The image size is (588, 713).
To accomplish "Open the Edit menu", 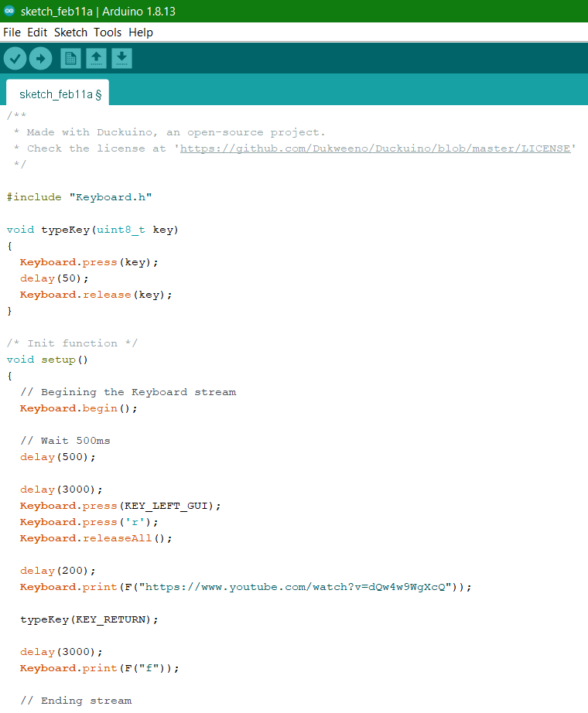I will [37, 32].
